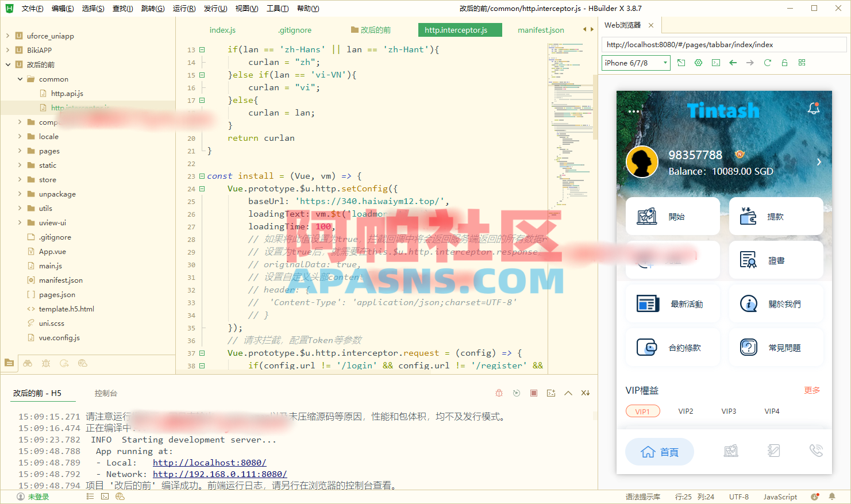Viewport: 851px width, 504px height.
Task: Open the http://localhost:8080/ link in console
Action: tap(209, 463)
